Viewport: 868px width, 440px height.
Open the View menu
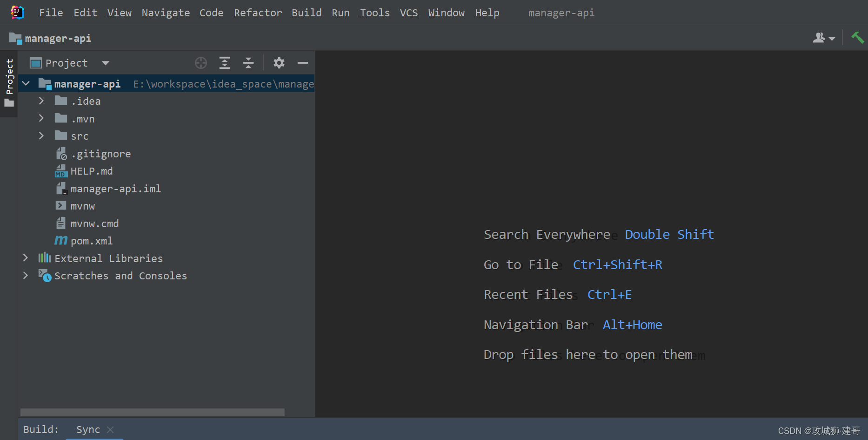(x=120, y=13)
